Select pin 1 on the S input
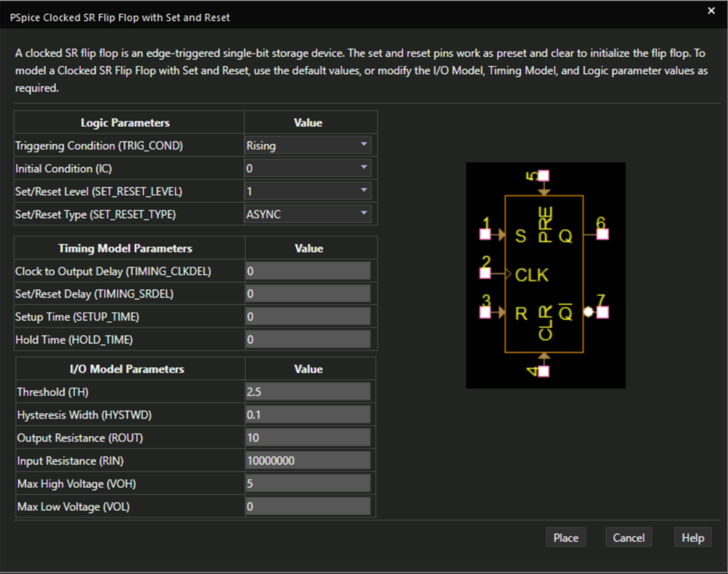The image size is (728, 574). [x=485, y=234]
